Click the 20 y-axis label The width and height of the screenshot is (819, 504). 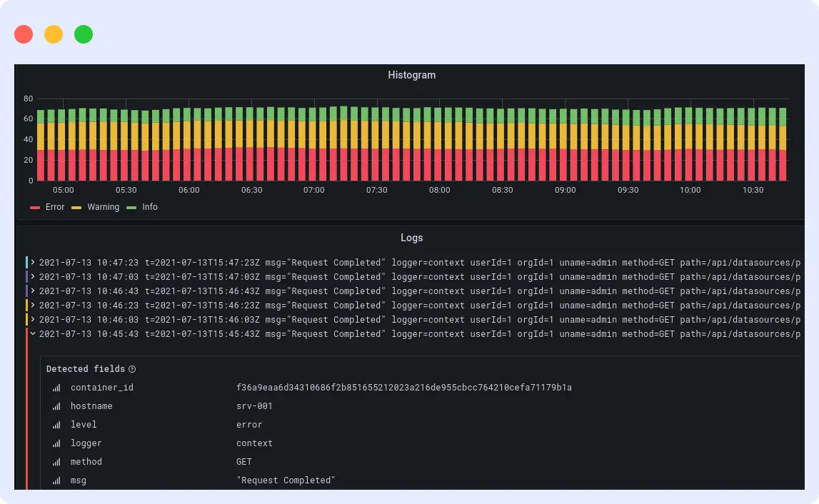point(29,160)
